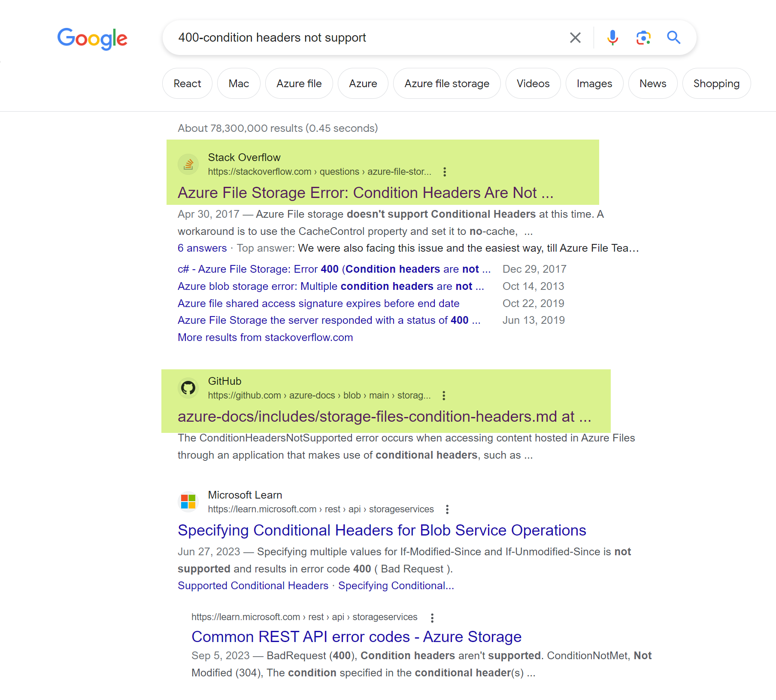
Task: Switch to News results
Action: coord(653,83)
